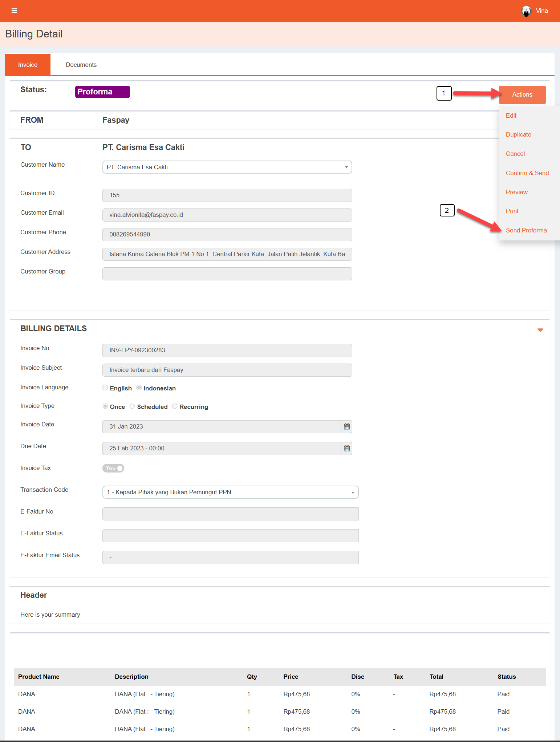This screenshot has width=560, height=742.
Task: Open the Transaction Code dropdown
Action: 230,492
